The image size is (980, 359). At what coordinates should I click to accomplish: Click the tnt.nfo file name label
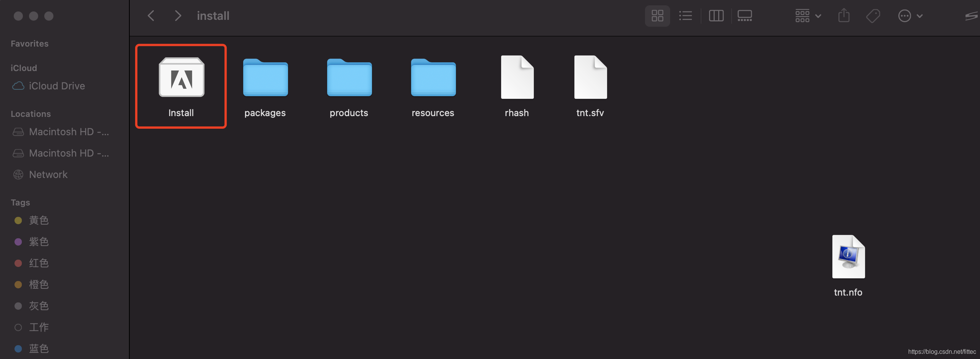[x=848, y=292]
